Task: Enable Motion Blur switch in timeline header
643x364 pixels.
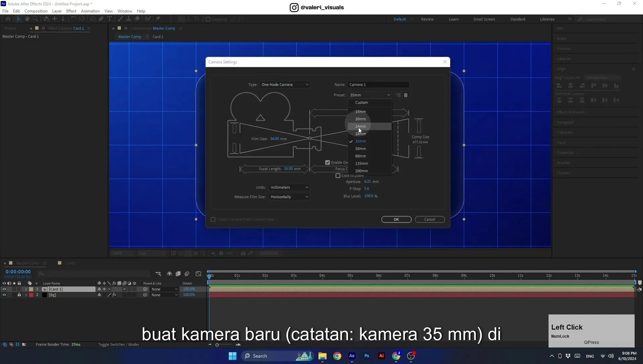Action: pyautogui.click(x=187, y=274)
